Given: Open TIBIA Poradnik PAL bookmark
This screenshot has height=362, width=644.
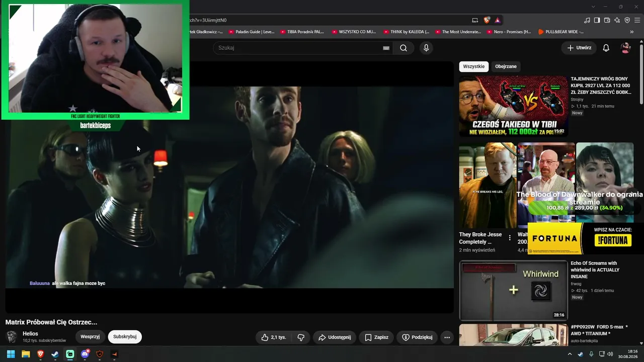Looking at the screenshot, I should (x=302, y=32).
